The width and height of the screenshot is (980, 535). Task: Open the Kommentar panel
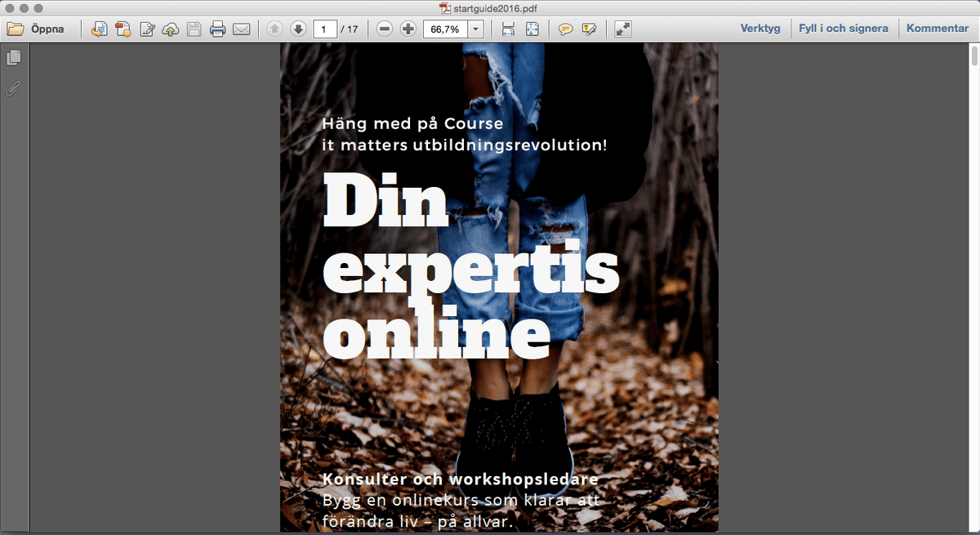[938, 29]
